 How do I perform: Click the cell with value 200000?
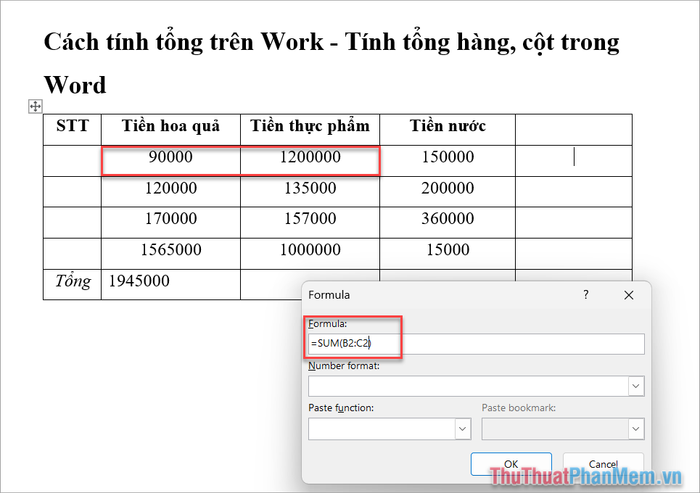click(447, 192)
